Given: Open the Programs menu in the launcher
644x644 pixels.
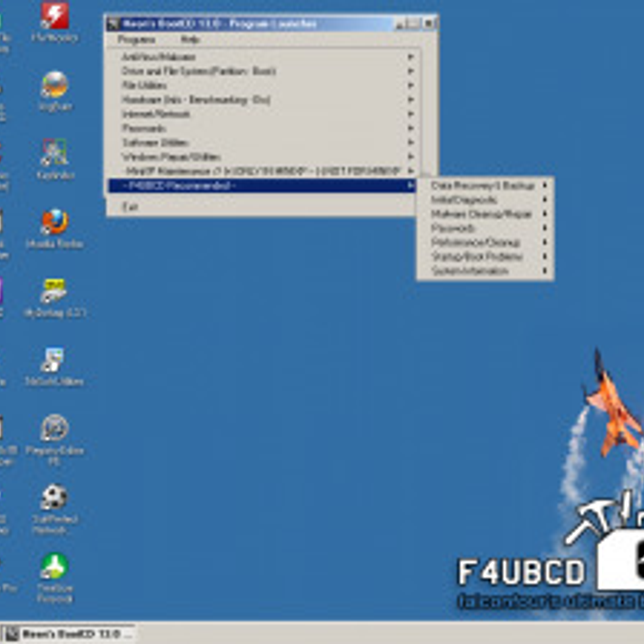Looking at the screenshot, I should click(x=136, y=39).
